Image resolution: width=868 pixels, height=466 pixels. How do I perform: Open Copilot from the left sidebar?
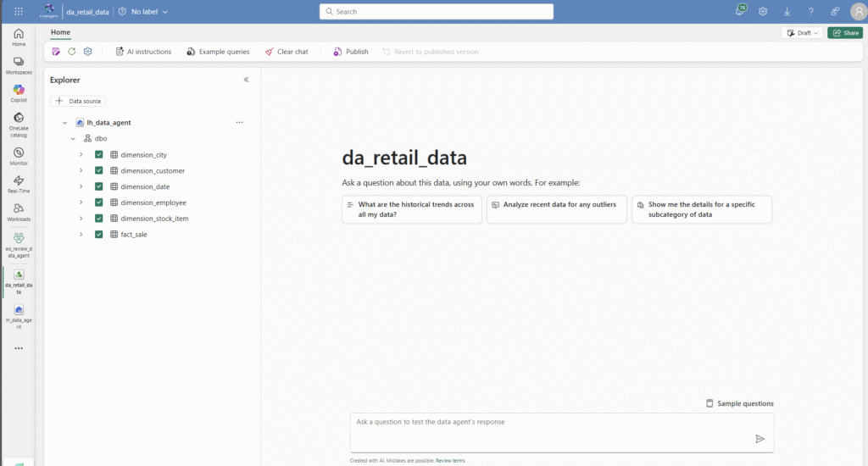coord(19,93)
